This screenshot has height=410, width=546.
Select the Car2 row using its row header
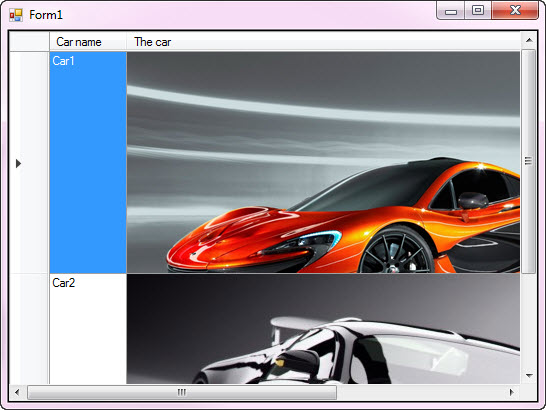(29, 329)
